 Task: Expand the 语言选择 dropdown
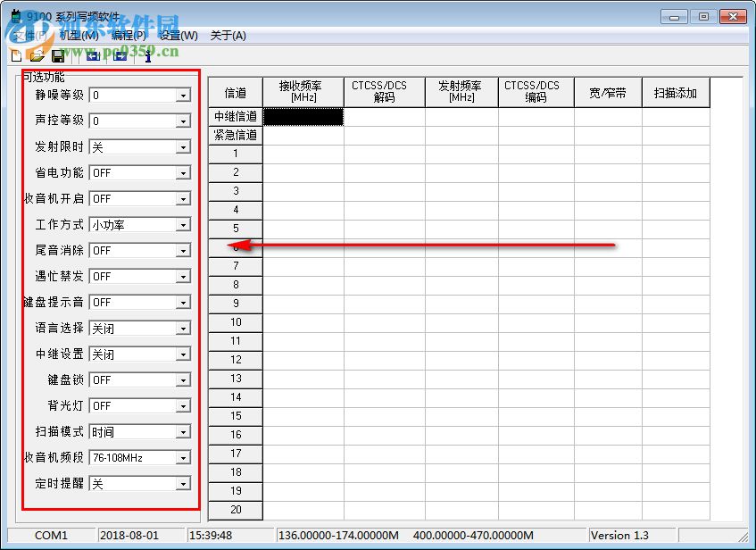coord(183,329)
